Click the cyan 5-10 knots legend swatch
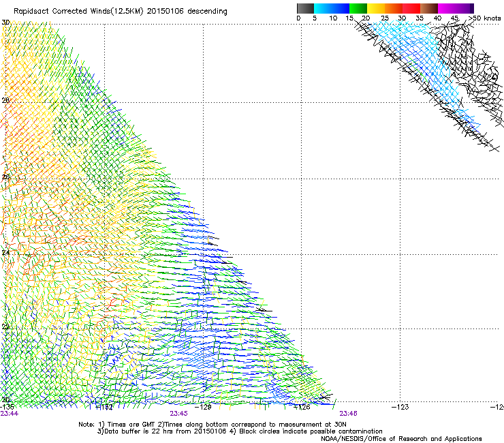The width and height of the screenshot is (504, 443). (x=323, y=8)
